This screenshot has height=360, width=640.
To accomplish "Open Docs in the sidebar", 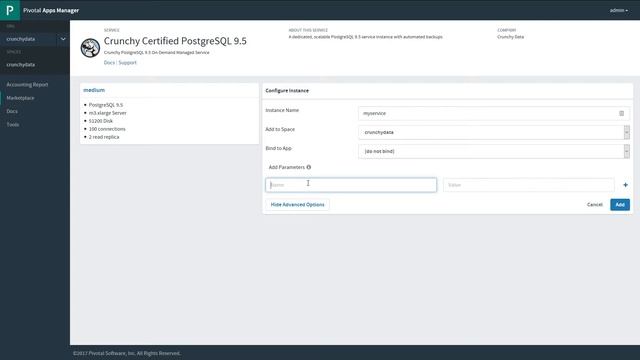I will [x=12, y=111].
